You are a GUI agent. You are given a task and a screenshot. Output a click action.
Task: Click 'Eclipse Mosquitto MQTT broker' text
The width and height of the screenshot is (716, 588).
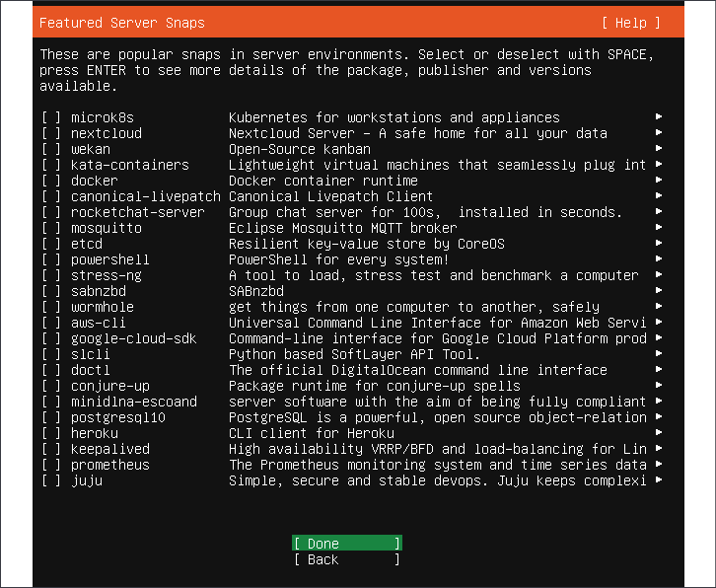342,228
